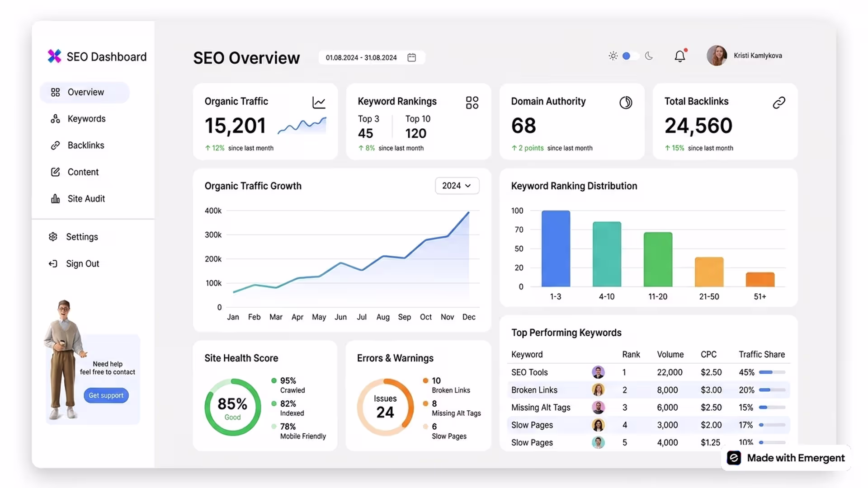Click the Sign Out link
Screen dimensions: 868x488
(74, 264)
